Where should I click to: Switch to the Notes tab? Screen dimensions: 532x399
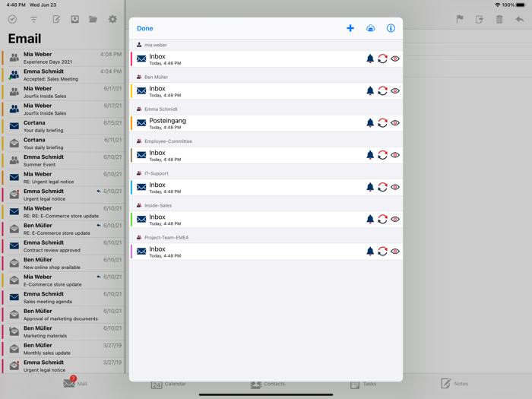click(x=454, y=384)
